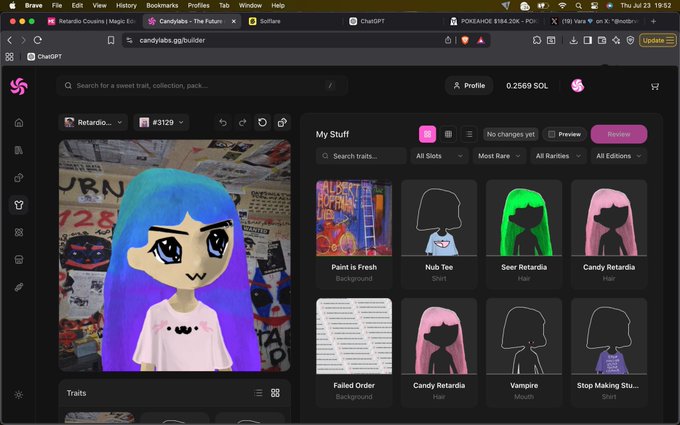This screenshot has width=680, height=425.
Task: Click the bookmark icon beside address bar
Action: [111, 40]
